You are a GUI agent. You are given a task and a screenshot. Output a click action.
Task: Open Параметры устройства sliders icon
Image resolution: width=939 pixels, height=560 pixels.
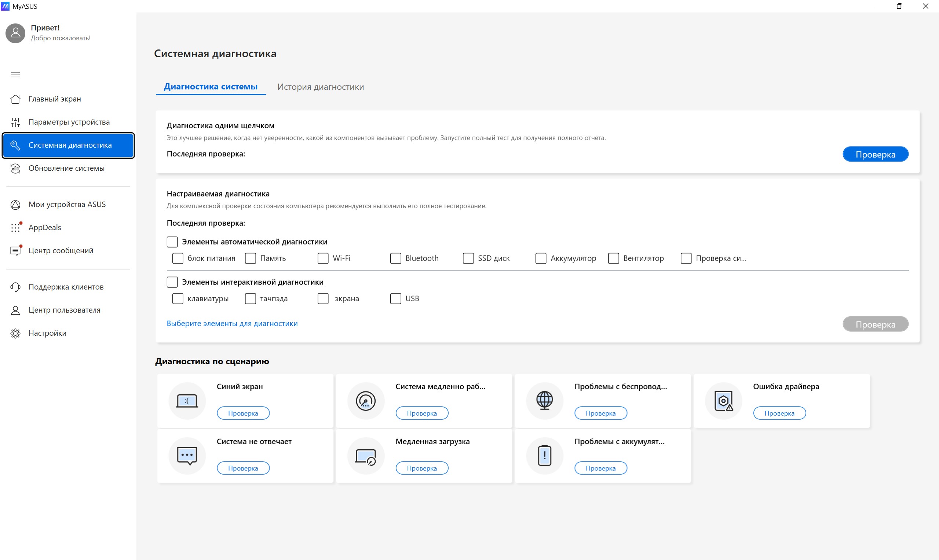(x=15, y=122)
